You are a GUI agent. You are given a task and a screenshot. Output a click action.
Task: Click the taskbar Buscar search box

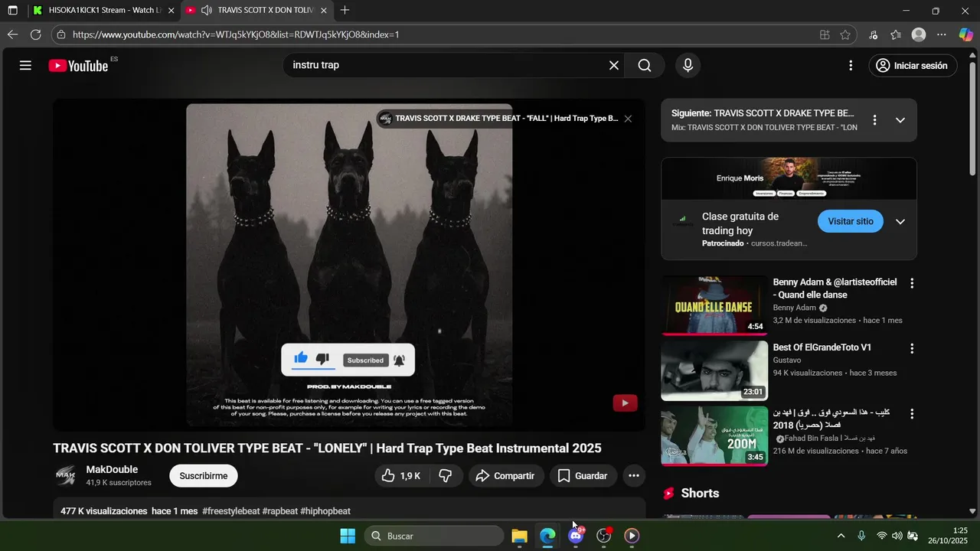point(433,536)
